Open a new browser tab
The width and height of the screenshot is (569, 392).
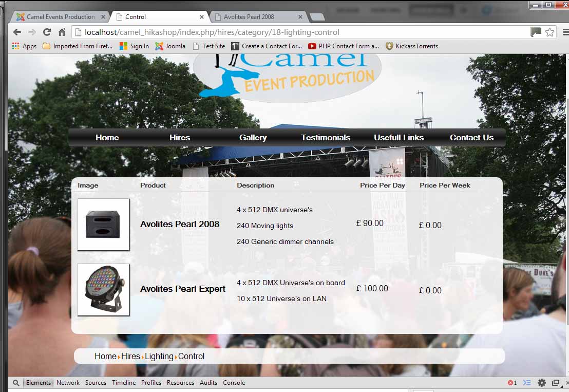[x=317, y=17]
